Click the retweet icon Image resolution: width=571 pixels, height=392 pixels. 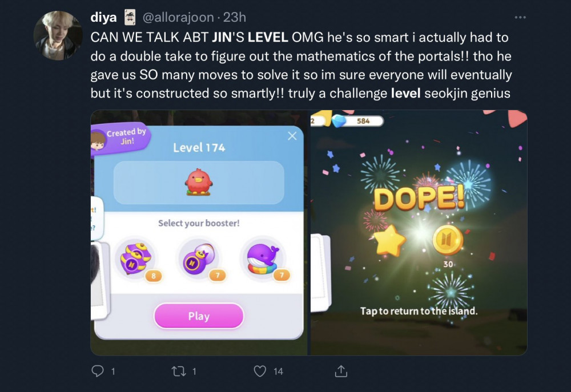178,371
